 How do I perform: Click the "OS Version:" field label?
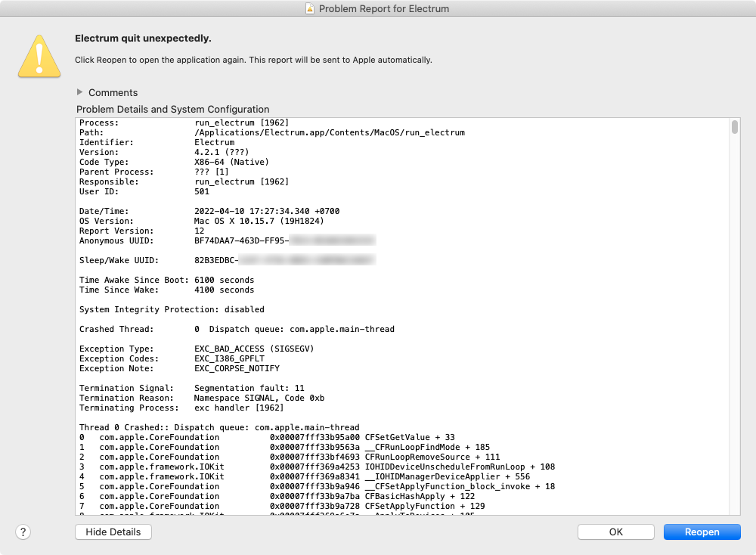pos(107,222)
